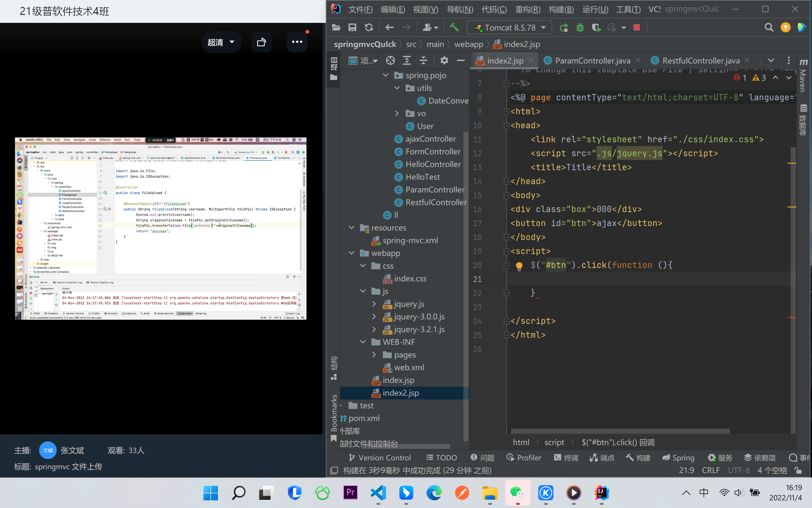The image size is (812, 508).
Task: Click the CRLF line separator in status bar
Action: (711, 470)
